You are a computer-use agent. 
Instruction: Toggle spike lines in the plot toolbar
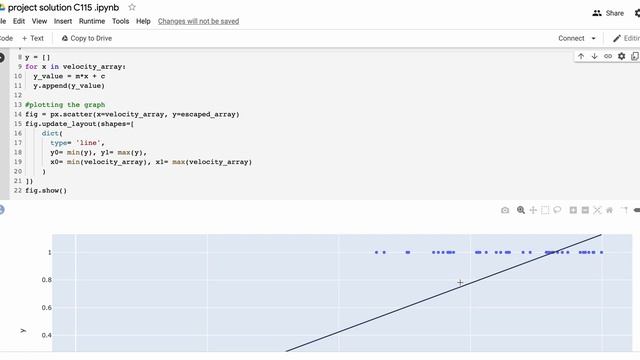coord(624,210)
